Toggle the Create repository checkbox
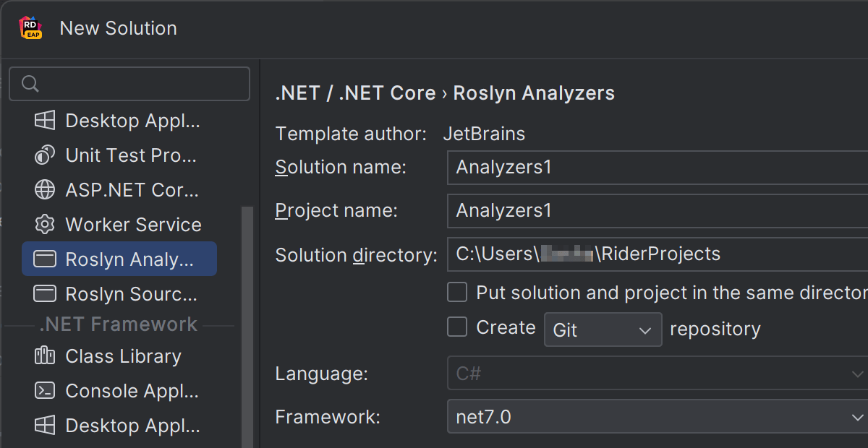 pos(457,327)
